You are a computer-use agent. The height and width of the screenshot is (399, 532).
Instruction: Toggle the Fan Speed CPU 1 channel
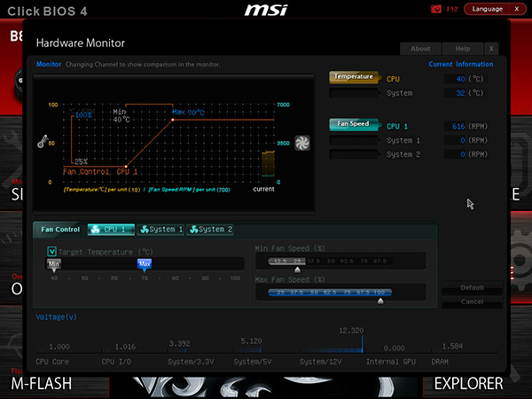[x=354, y=124]
